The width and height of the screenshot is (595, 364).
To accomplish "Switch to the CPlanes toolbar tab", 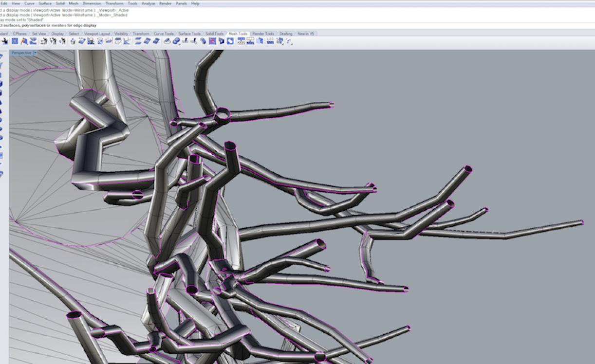I will (x=20, y=34).
